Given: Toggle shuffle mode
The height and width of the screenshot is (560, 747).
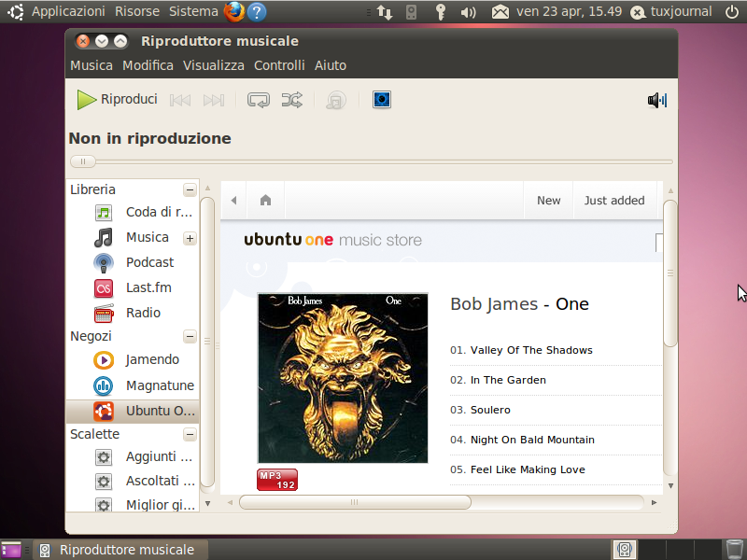Looking at the screenshot, I should [x=291, y=100].
